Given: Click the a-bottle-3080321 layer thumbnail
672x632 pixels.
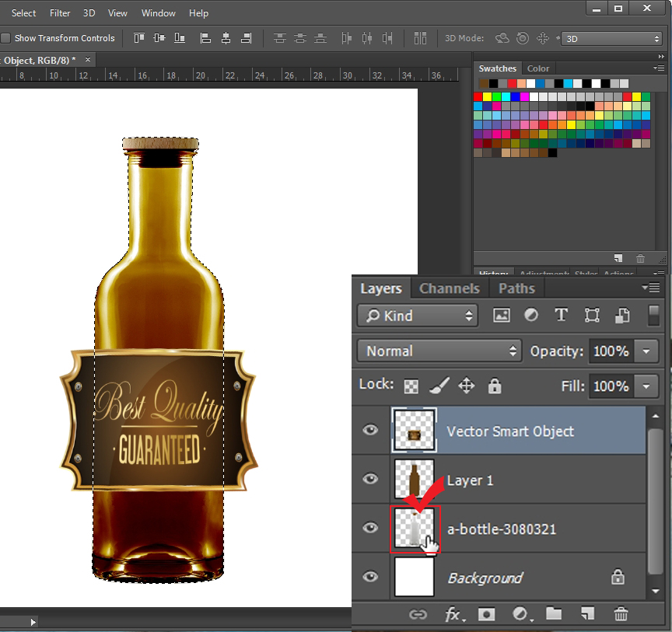Looking at the screenshot, I should click(x=415, y=528).
